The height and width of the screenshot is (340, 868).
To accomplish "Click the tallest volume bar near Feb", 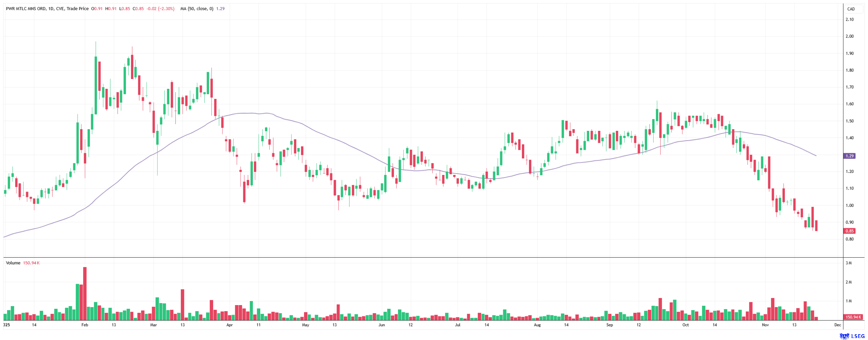I will click(85, 294).
